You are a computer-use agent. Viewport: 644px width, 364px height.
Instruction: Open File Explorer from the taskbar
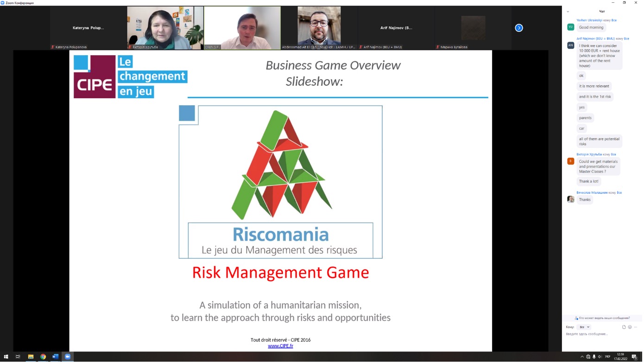click(x=31, y=357)
